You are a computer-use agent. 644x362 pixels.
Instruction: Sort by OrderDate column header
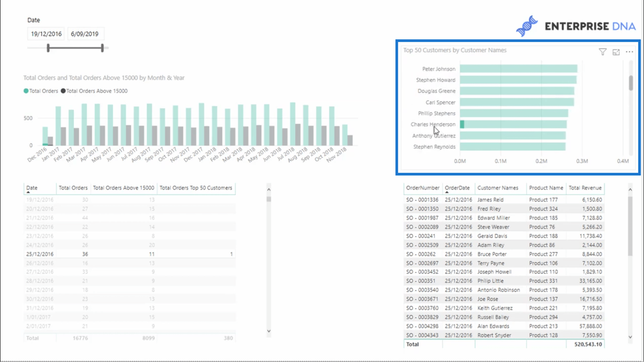point(457,188)
